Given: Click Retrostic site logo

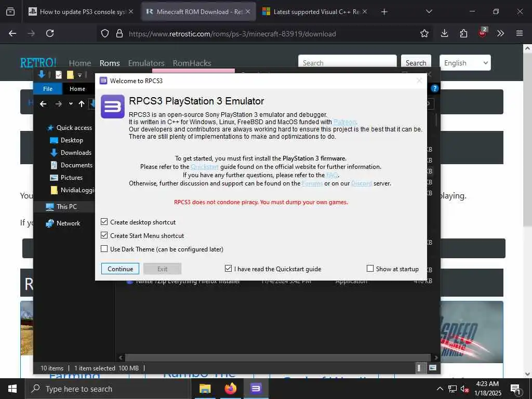Looking at the screenshot, I should (38, 62).
